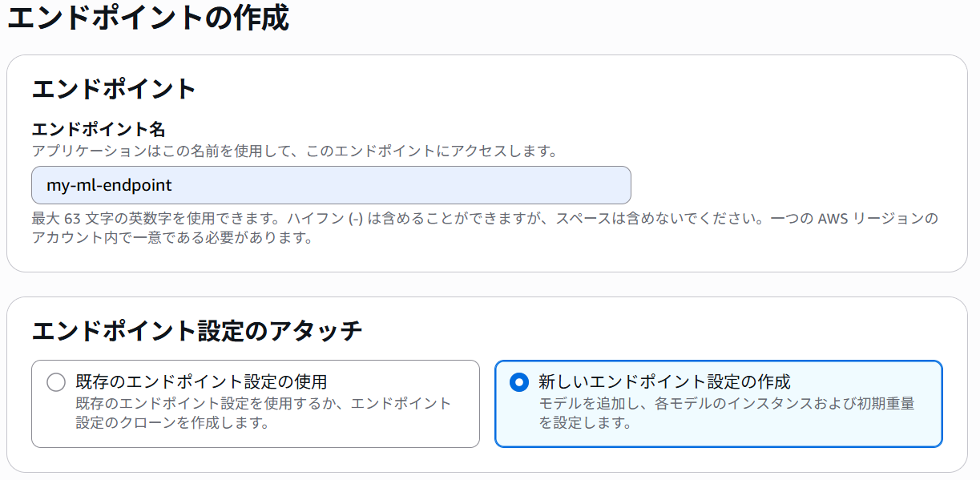Click the 既存のエンドポイント設定の使用 card
This screenshot has height=480, width=980.
coord(256,401)
